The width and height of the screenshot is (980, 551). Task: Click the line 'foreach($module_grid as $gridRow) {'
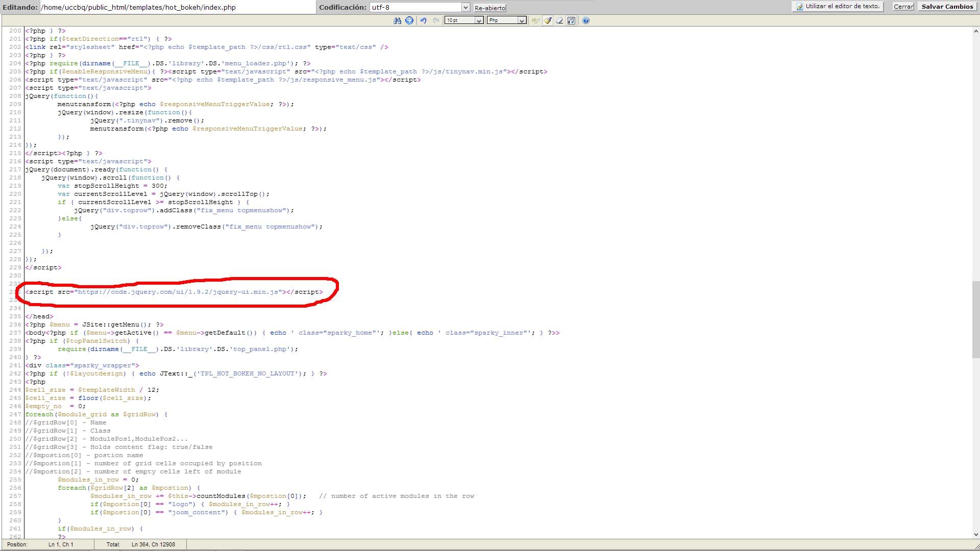[x=96, y=414]
